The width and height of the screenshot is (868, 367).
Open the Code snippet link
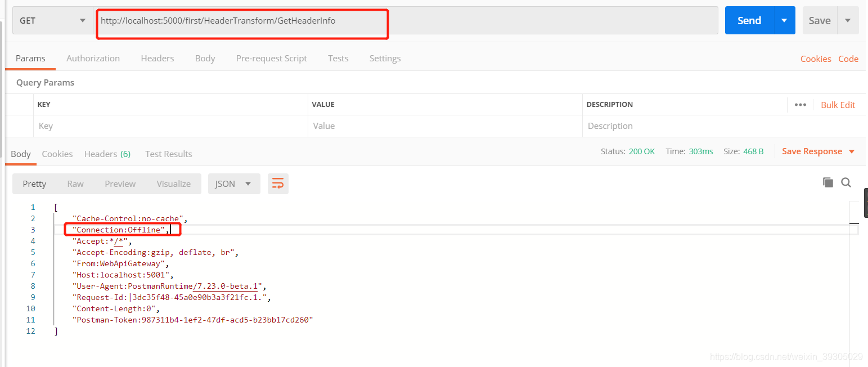click(x=848, y=59)
